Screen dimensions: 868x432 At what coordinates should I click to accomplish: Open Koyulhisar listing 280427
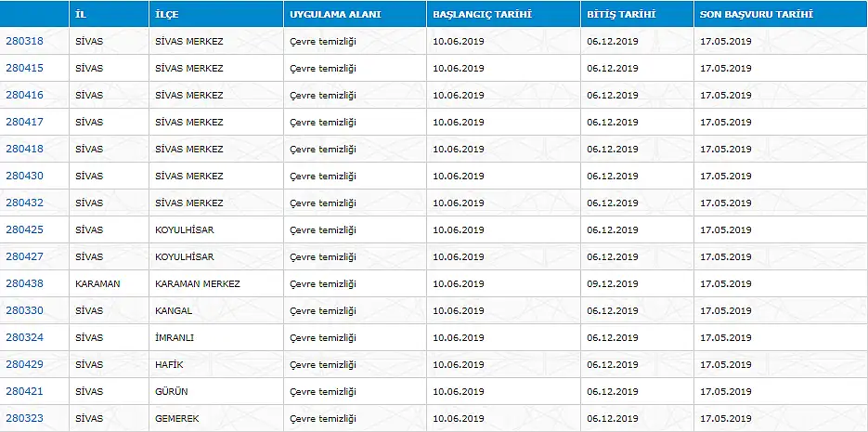24,256
